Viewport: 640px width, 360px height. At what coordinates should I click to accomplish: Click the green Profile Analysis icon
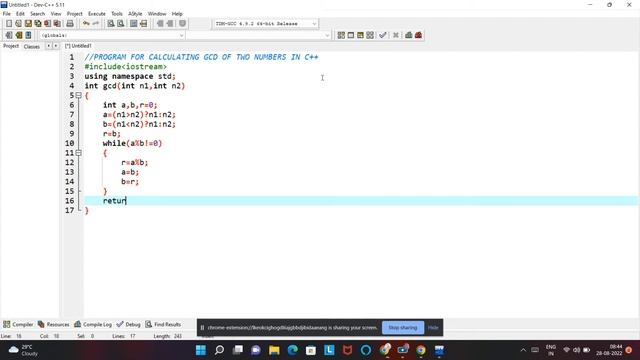409,35
